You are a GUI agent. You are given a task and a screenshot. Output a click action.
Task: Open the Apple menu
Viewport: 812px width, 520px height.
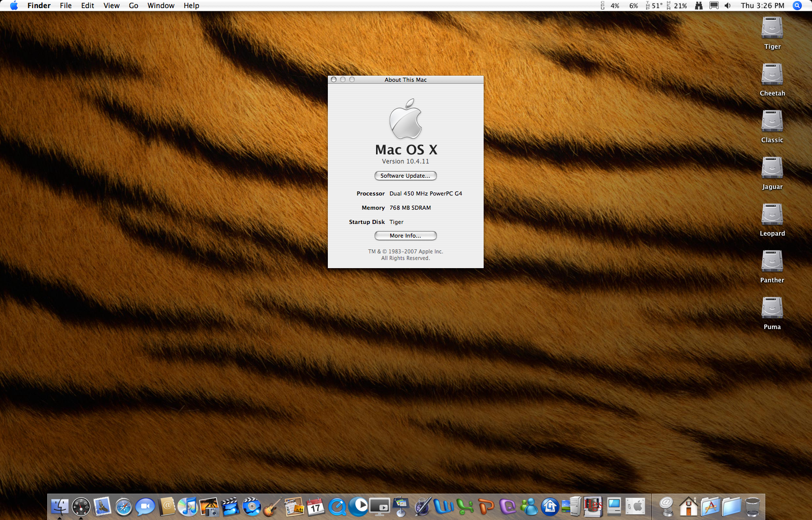(14, 6)
